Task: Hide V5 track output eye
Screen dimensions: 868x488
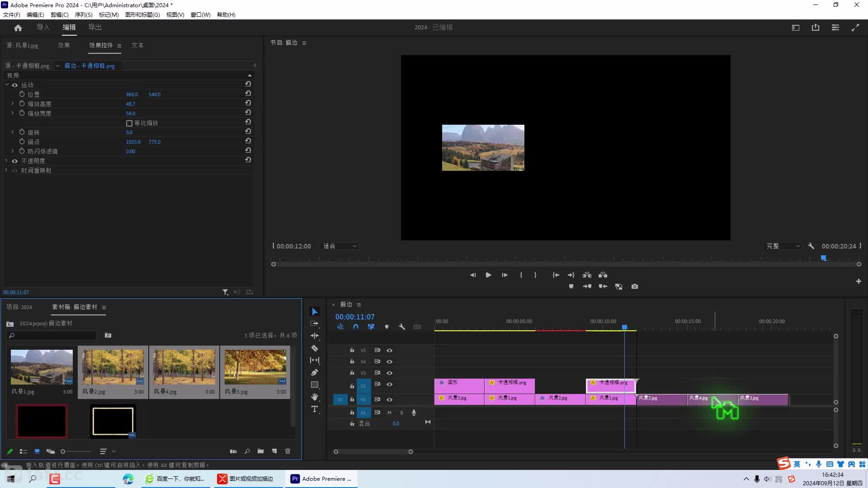Action: tap(389, 350)
